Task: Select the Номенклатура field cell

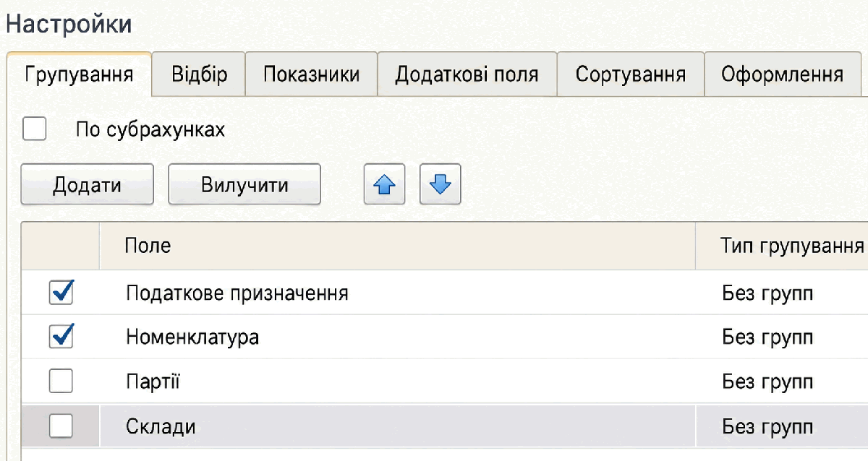Action: click(397, 337)
